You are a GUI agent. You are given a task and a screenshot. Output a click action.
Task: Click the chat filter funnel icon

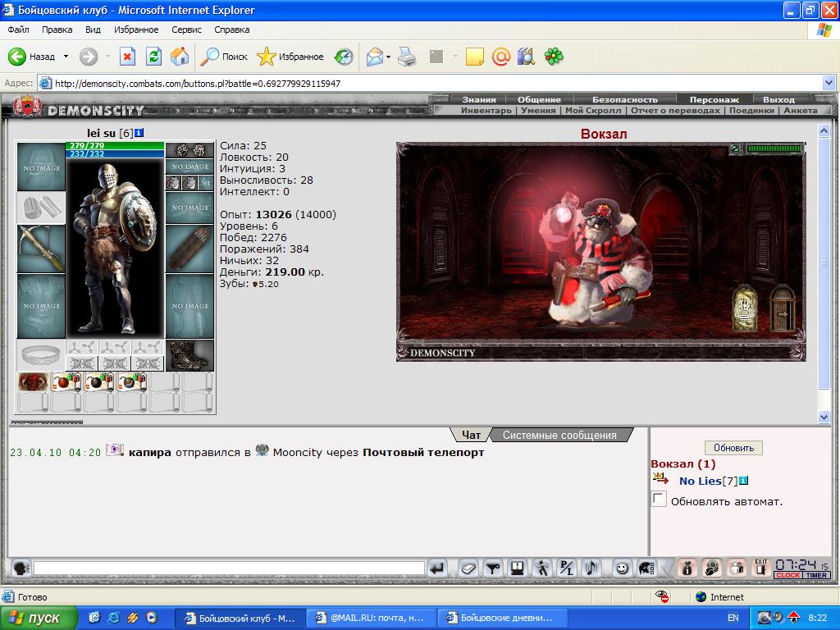pyautogui.click(x=492, y=568)
